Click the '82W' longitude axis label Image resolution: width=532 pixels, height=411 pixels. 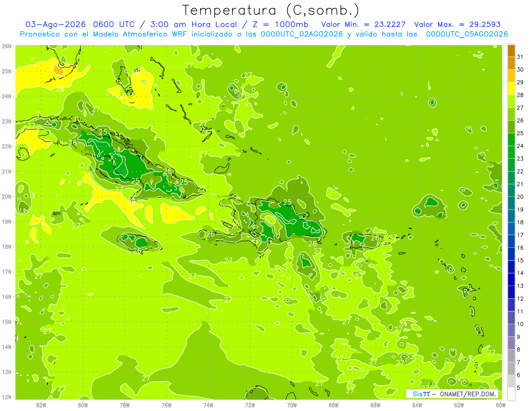click(41, 405)
